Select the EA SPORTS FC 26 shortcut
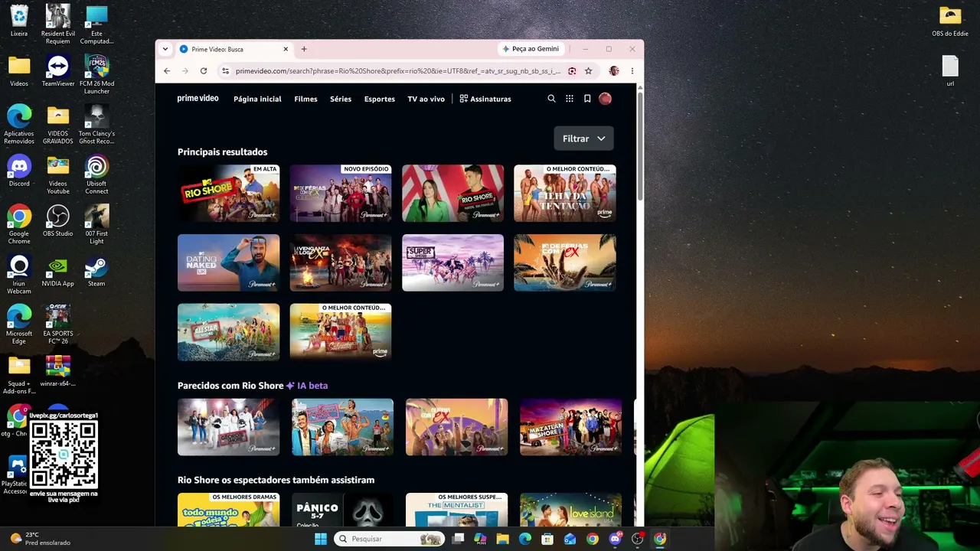Screen dimensions: 980x551 point(58,324)
